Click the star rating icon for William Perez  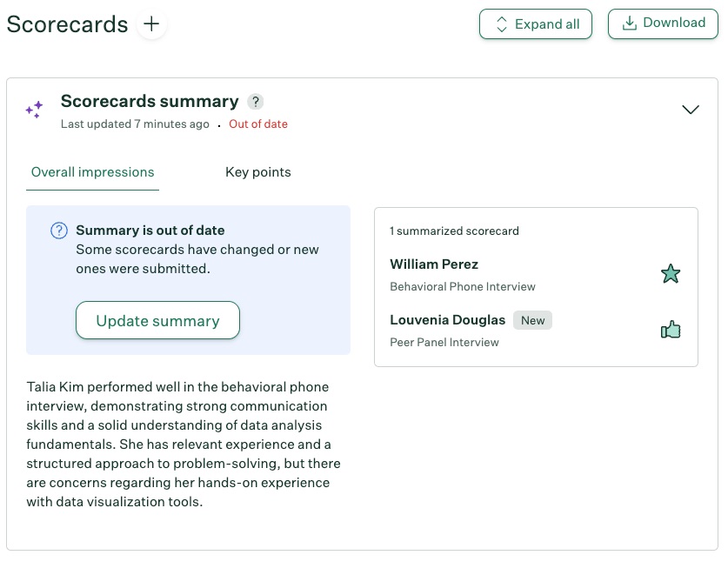(x=671, y=274)
